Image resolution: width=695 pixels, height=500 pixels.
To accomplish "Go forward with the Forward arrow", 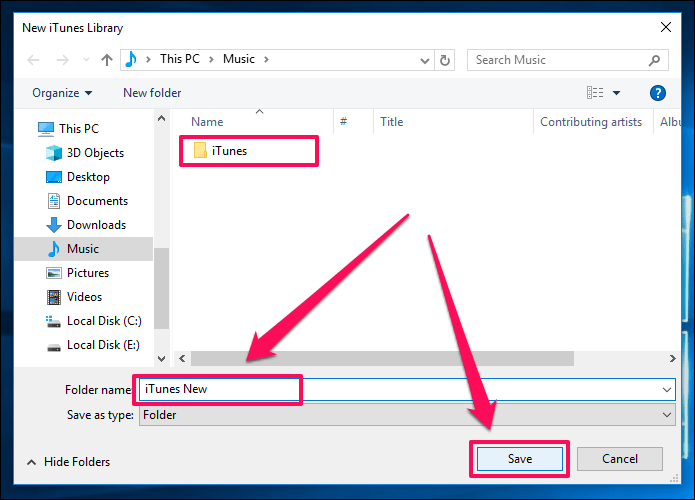I will click(x=62, y=60).
